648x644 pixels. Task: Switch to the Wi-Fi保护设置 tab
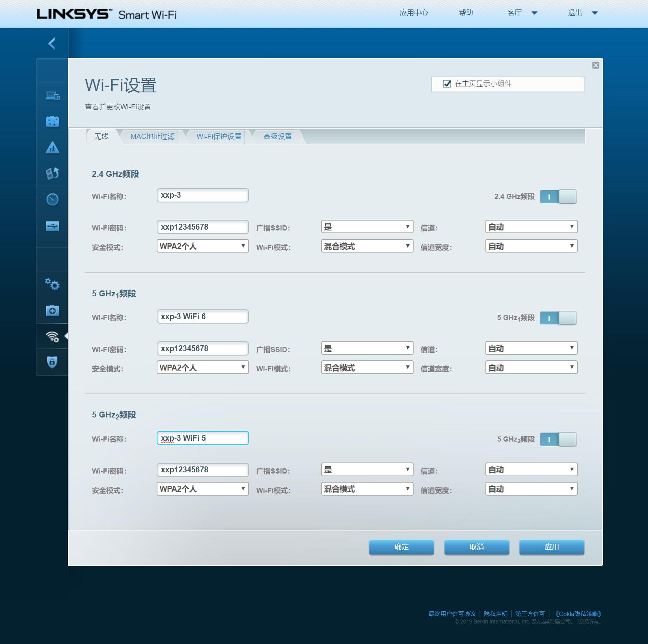click(x=219, y=137)
